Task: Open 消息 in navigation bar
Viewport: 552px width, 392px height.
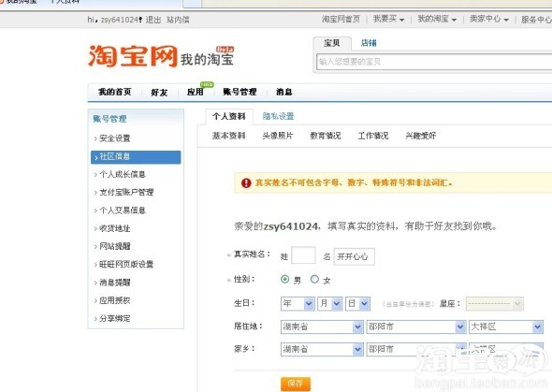Action: 284,93
